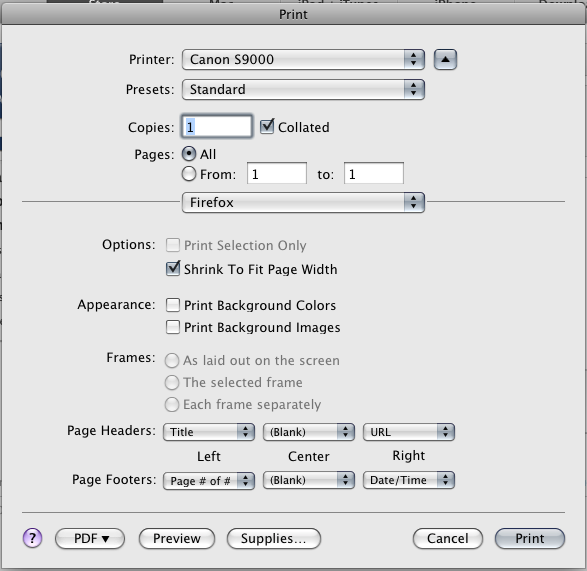Check Print Background Images option
This screenshot has width=587, height=571.
(173, 327)
